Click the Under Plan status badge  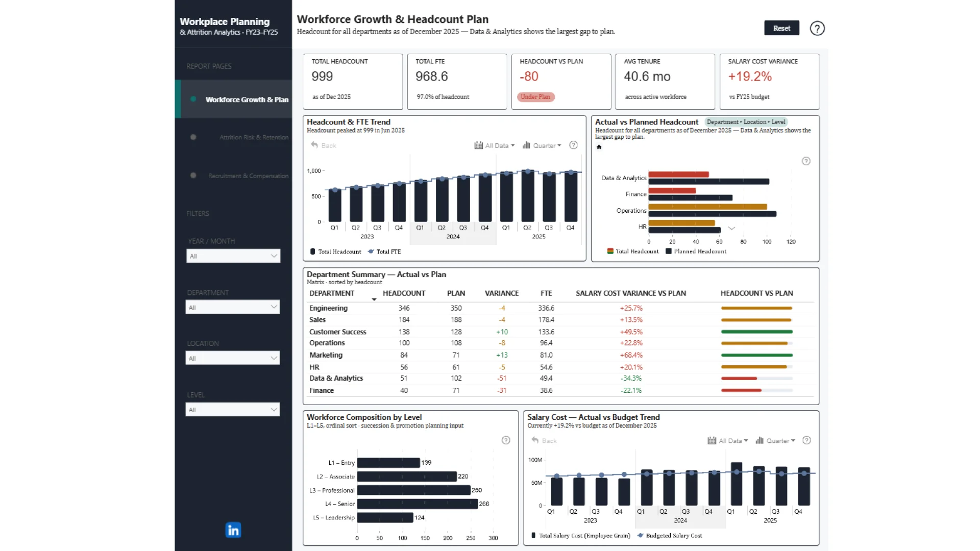click(535, 97)
